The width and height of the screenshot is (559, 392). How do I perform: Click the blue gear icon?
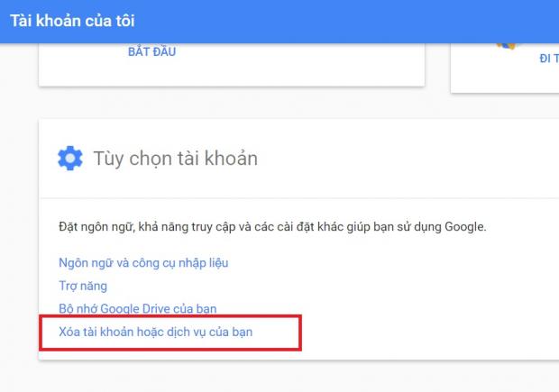point(69,159)
